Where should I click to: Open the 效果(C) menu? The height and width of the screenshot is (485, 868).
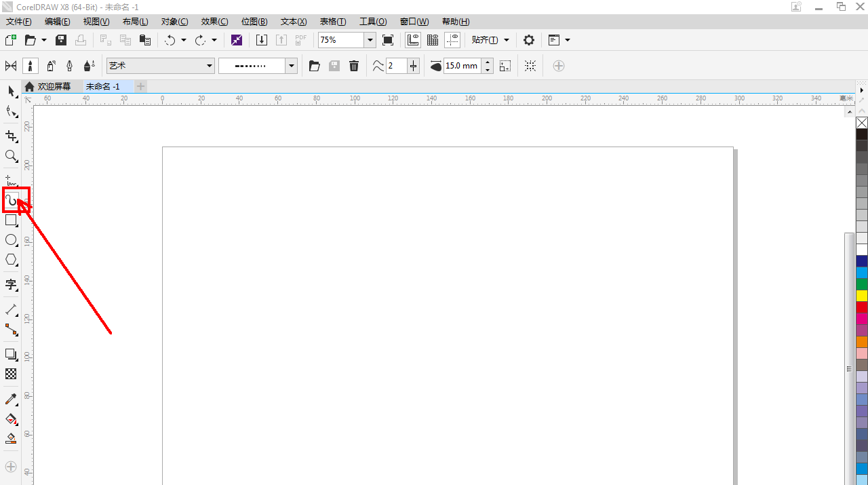214,22
